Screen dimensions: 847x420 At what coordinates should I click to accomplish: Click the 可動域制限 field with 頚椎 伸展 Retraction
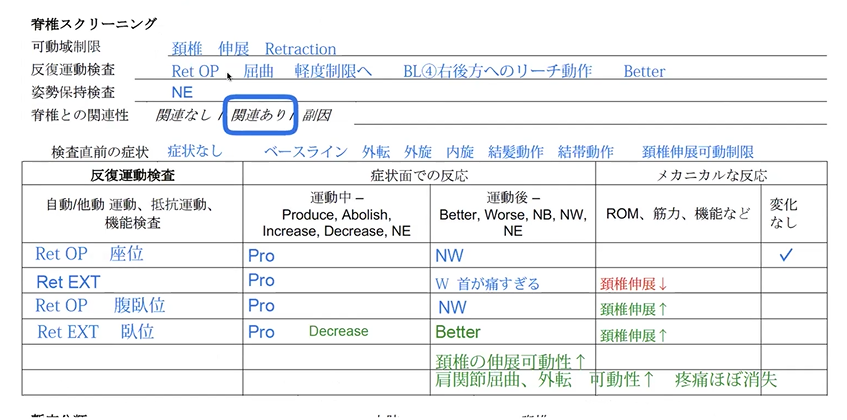point(253,48)
